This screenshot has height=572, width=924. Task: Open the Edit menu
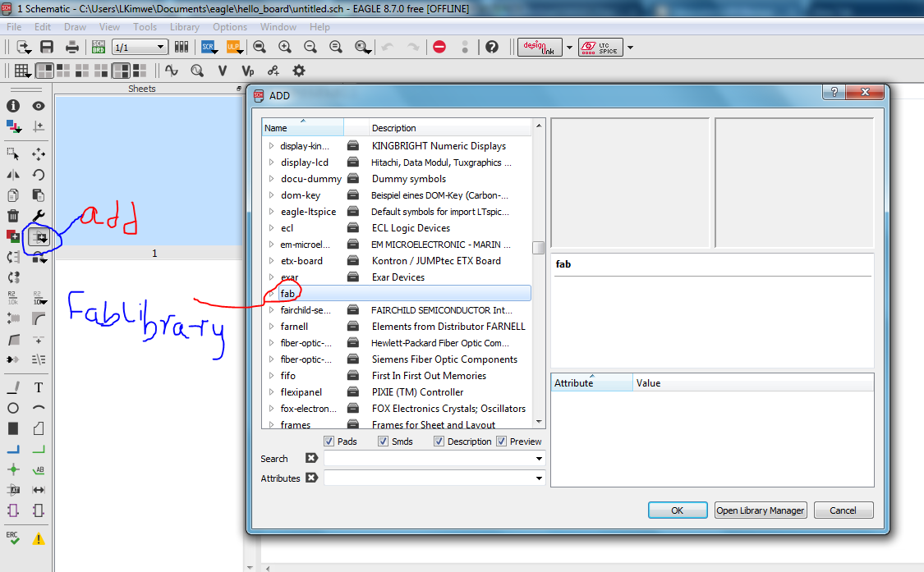pyautogui.click(x=43, y=27)
